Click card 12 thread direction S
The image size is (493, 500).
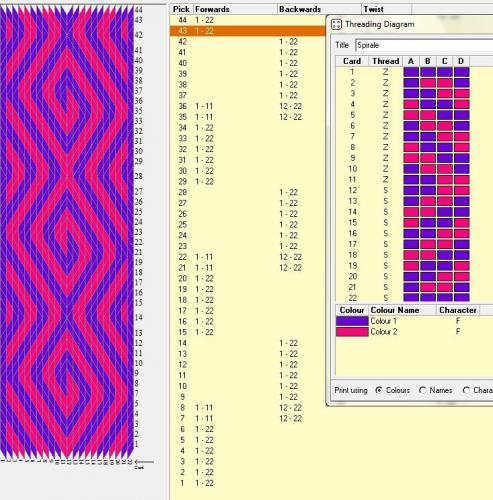(x=385, y=190)
